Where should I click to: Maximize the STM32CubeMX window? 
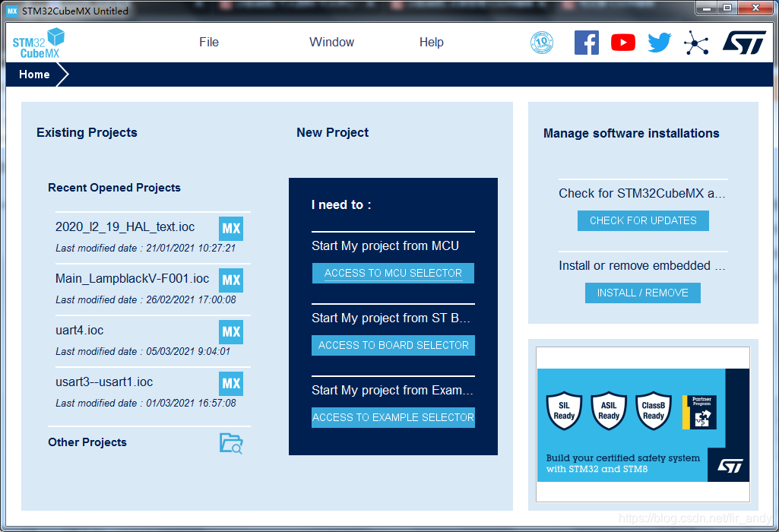pyautogui.click(x=727, y=8)
